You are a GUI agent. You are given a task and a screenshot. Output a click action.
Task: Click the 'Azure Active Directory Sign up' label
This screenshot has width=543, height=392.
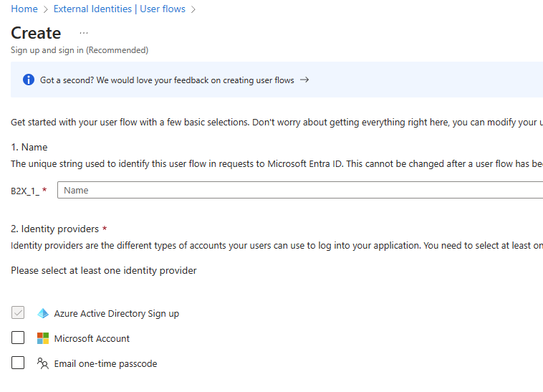point(117,313)
